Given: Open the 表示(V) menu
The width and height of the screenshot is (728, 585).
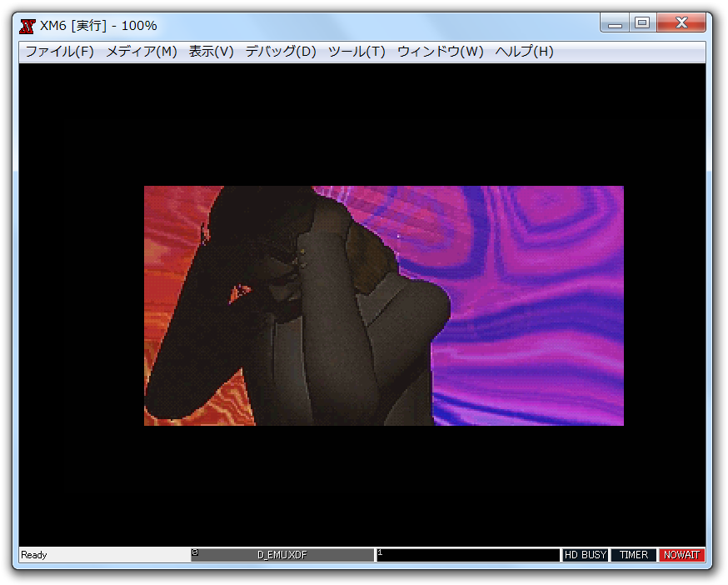Looking at the screenshot, I should click(x=212, y=52).
